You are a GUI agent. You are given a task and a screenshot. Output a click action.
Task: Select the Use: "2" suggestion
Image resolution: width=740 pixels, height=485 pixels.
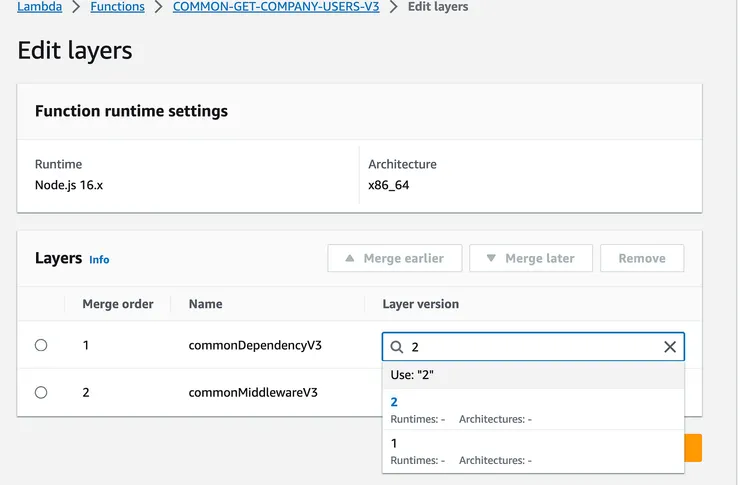click(x=412, y=375)
